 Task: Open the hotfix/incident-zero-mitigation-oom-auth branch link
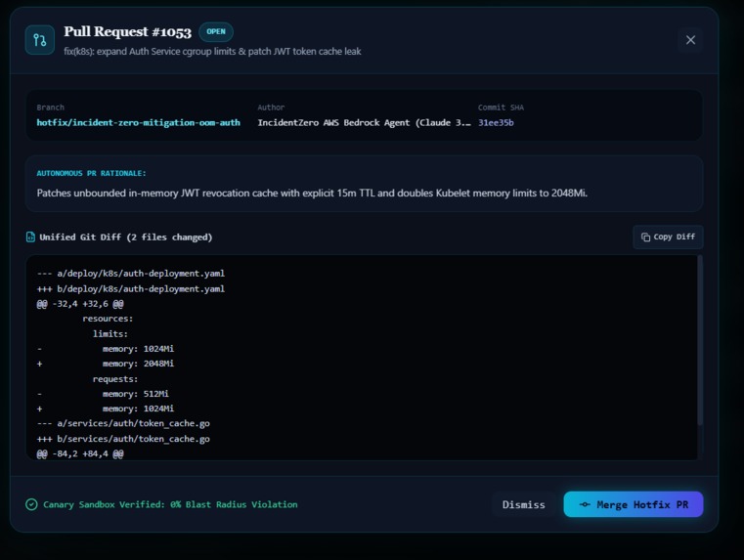(139, 122)
